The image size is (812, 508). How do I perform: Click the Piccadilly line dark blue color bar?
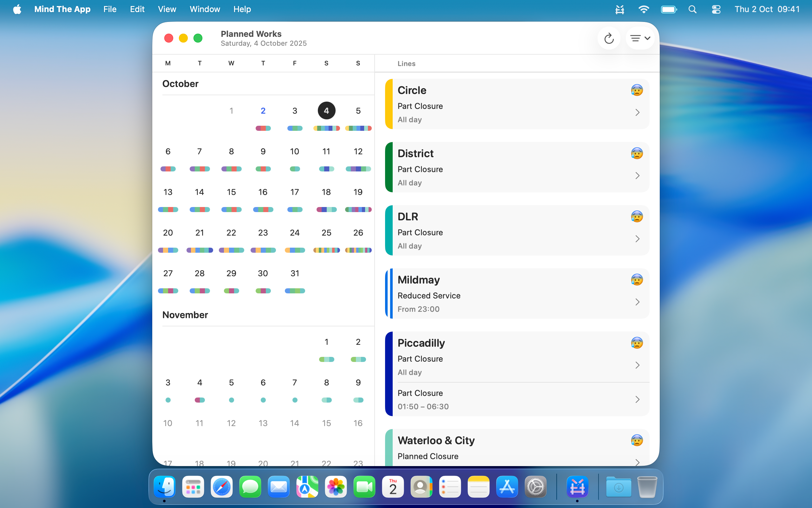click(389, 374)
